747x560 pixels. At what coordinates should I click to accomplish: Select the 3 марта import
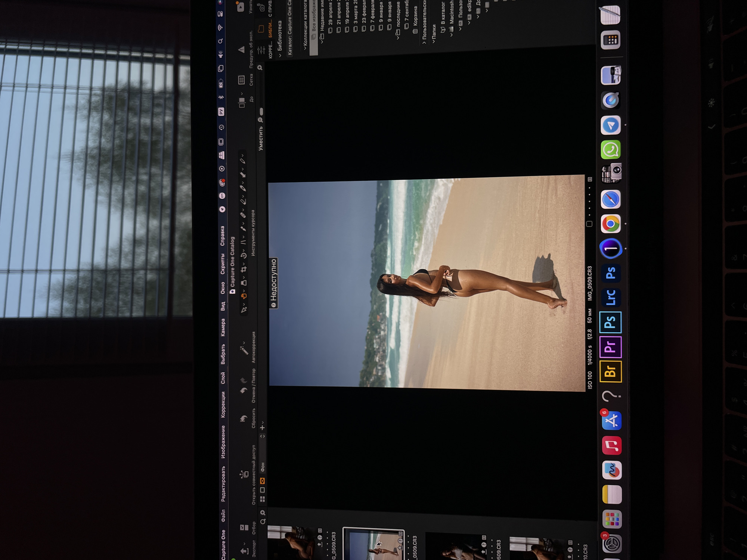356,17
